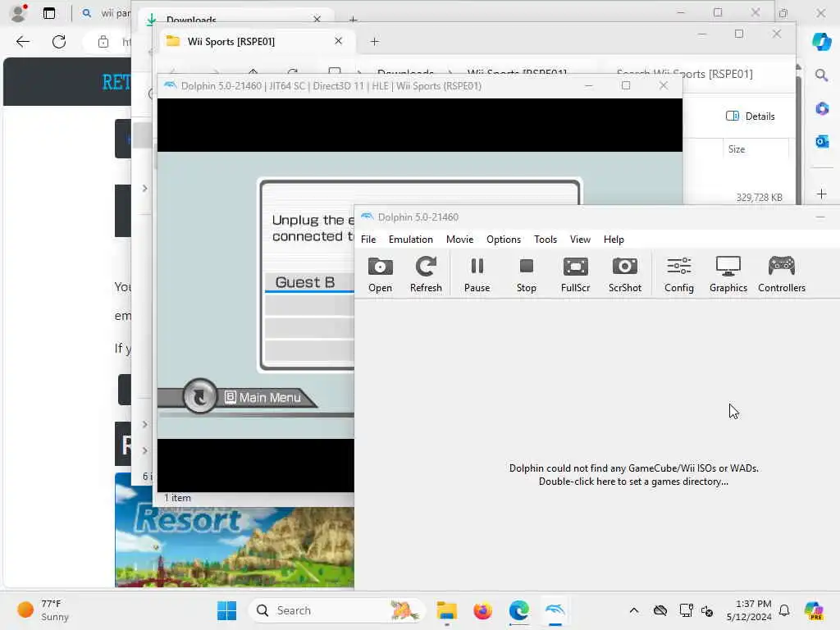Open the Help menu in Dolphin
Image resolution: width=840 pixels, height=630 pixels.
tap(614, 240)
